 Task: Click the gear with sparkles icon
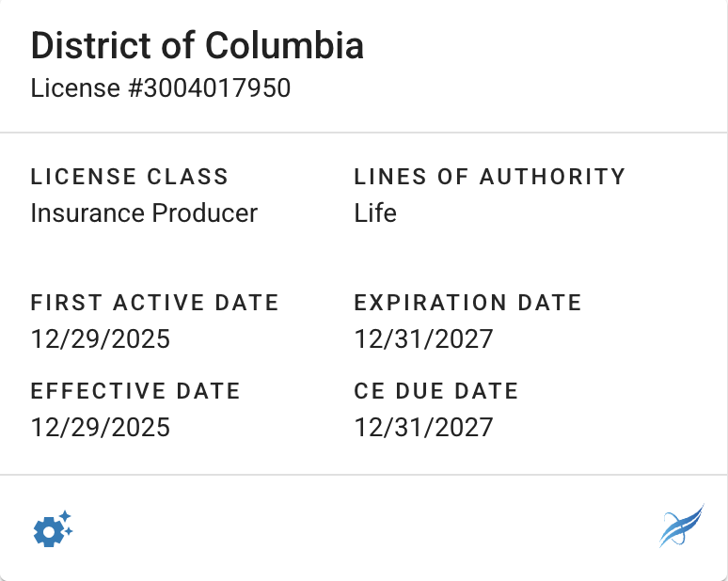coord(53,529)
